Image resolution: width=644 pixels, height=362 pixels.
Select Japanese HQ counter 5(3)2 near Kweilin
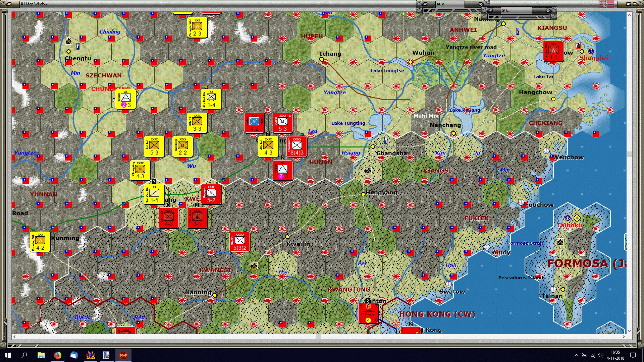[x=240, y=242]
